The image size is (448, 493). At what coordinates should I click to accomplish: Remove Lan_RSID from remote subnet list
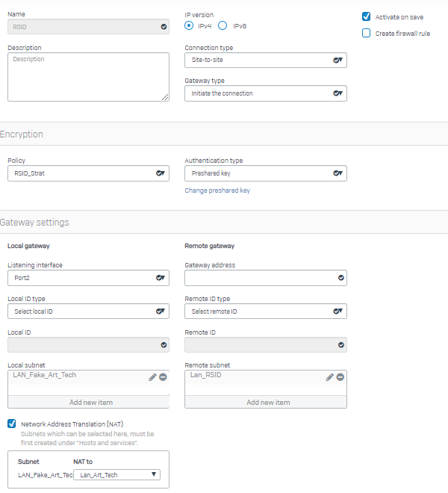click(340, 377)
